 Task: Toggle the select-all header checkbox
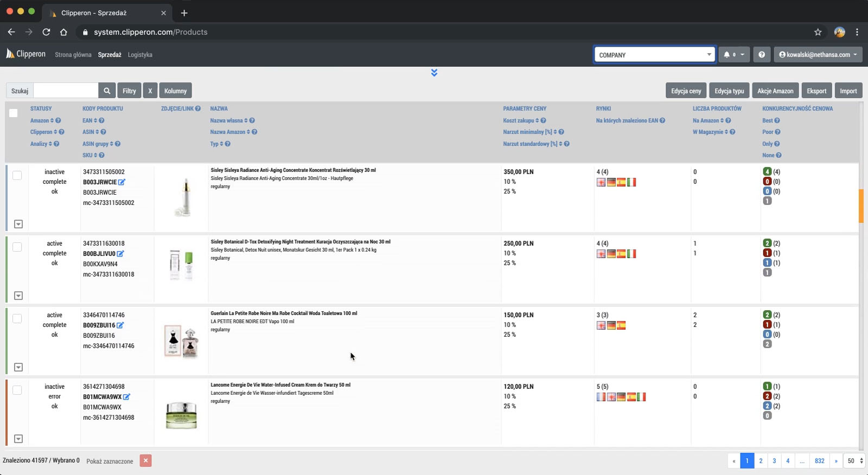(14, 113)
